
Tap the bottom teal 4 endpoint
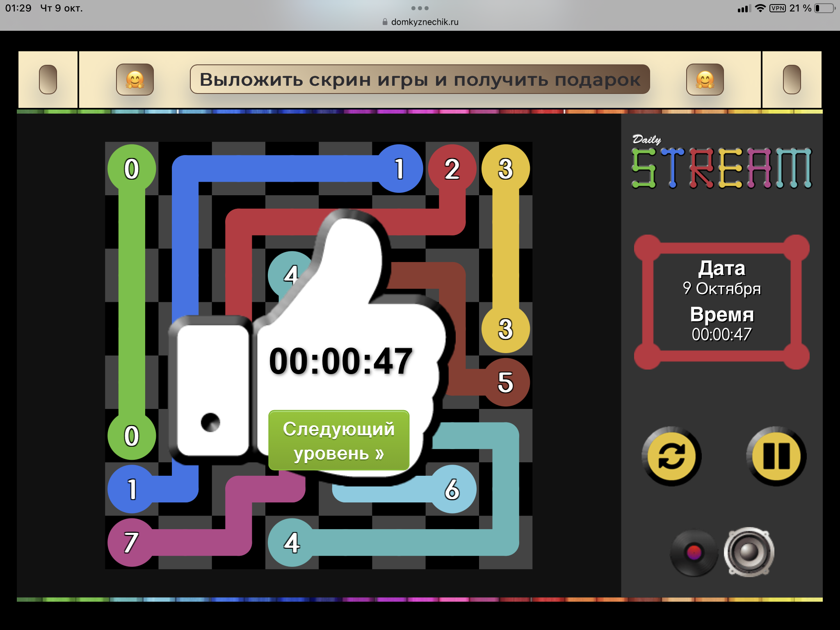292,542
